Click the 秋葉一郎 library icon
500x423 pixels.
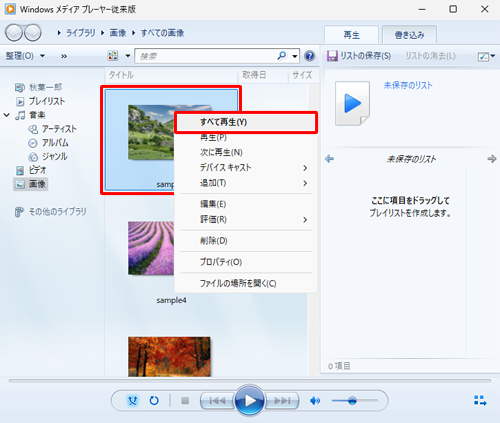click(20, 87)
